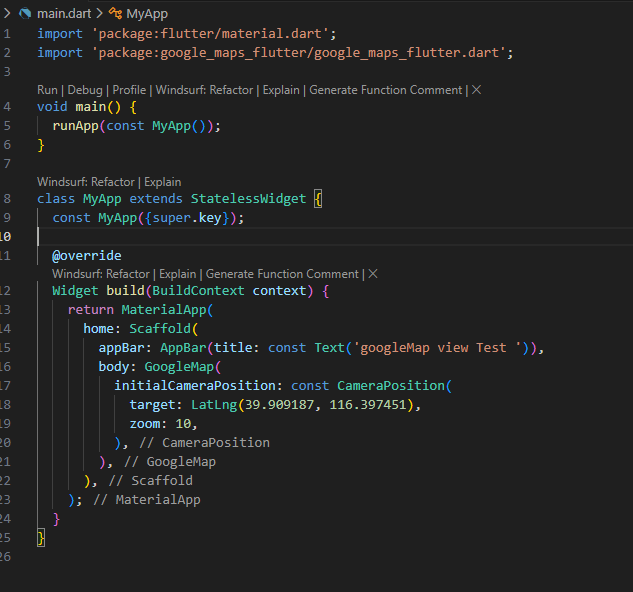Click Explain above class MyApp

point(163,182)
